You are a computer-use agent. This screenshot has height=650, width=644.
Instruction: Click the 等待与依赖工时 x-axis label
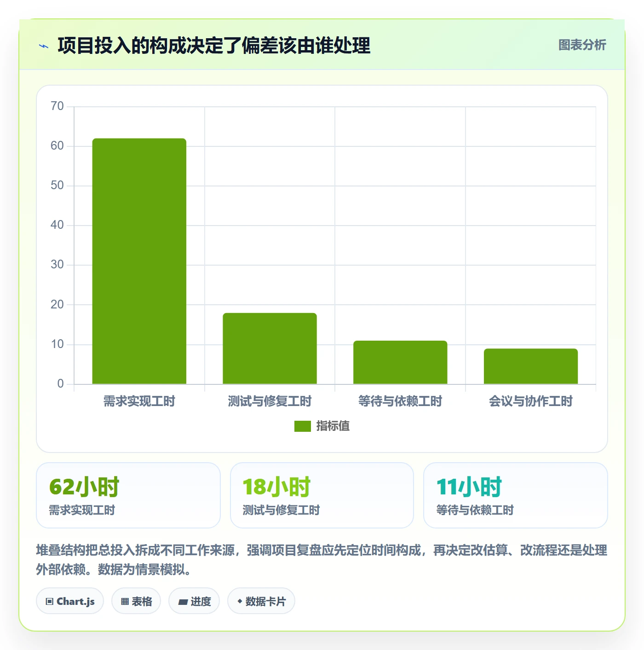pos(400,401)
